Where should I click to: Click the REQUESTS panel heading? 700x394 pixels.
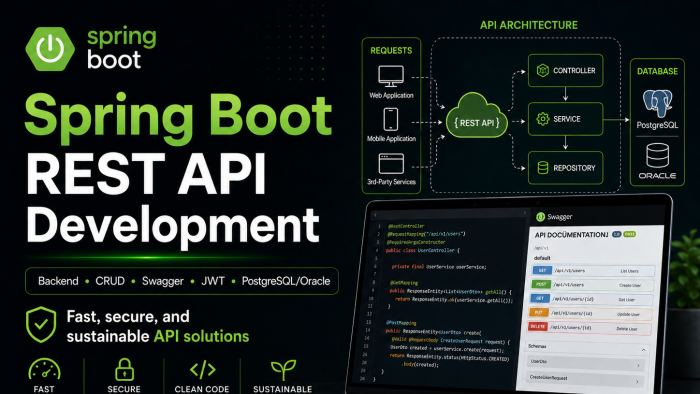(391, 50)
